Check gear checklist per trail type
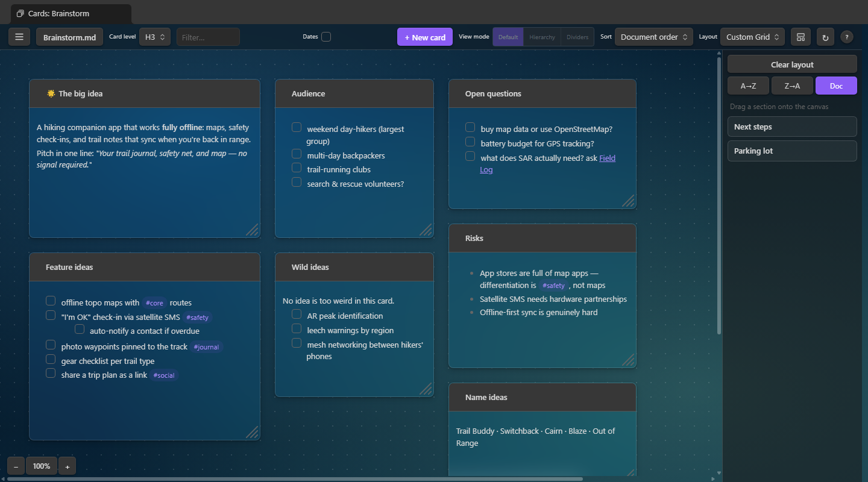This screenshot has width=868, height=482. tap(51, 359)
